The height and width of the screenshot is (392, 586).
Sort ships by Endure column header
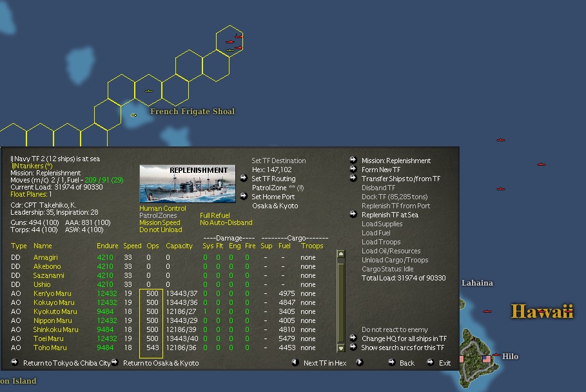[x=107, y=246]
